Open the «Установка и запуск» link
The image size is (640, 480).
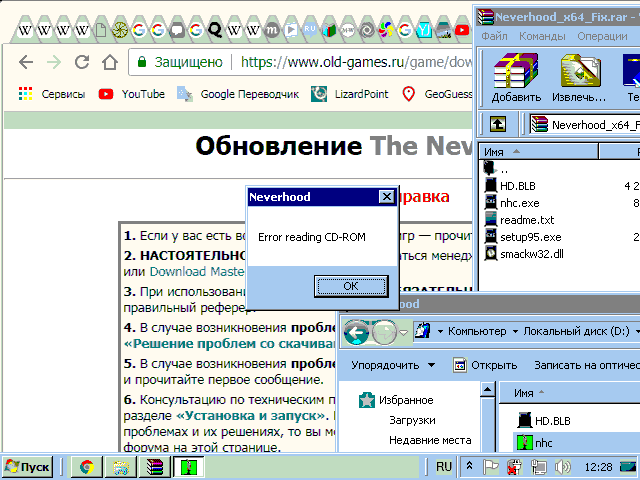(x=252, y=416)
